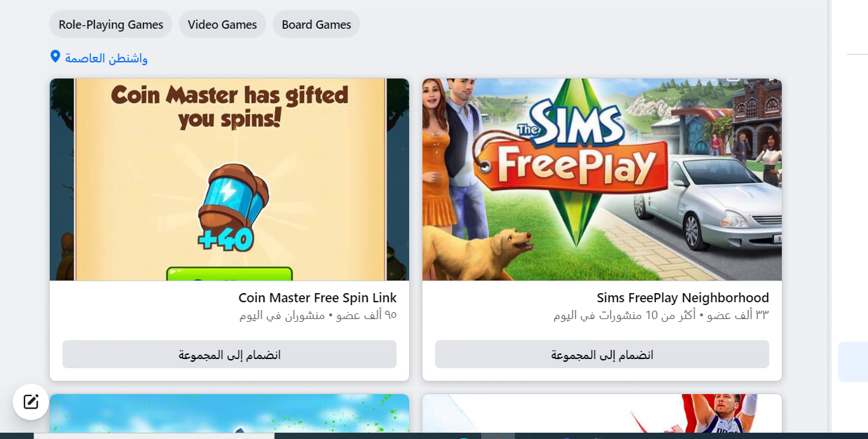Open the blue sky group cover image
Viewport: 868px width, 439px height.
(x=229, y=413)
